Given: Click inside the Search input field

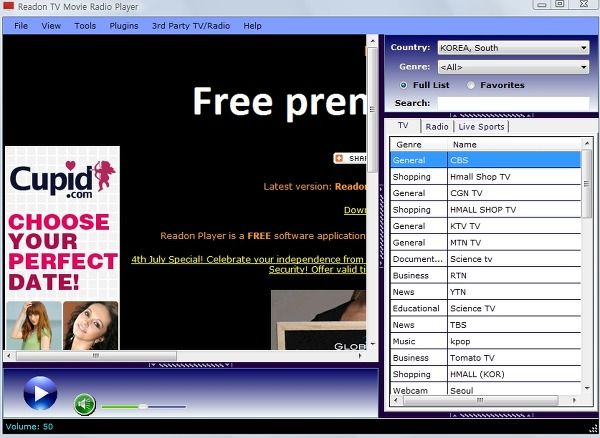Looking at the screenshot, I should pyautogui.click(x=513, y=103).
